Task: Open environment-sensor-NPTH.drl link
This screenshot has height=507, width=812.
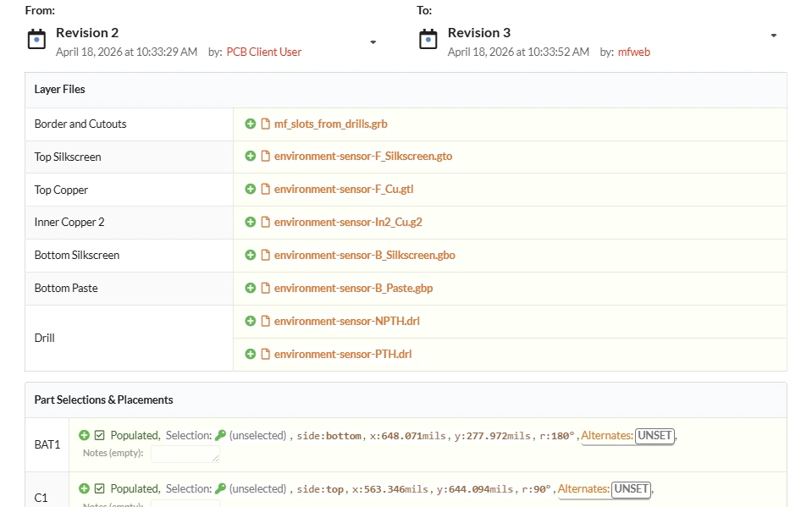Action: click(x=346, y=321)
